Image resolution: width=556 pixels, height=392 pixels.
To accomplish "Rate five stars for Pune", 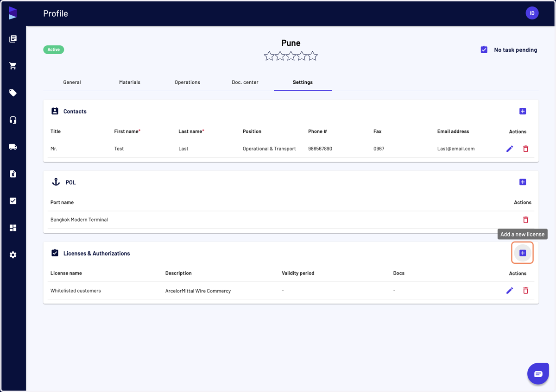I will click(x=313, y=56).
